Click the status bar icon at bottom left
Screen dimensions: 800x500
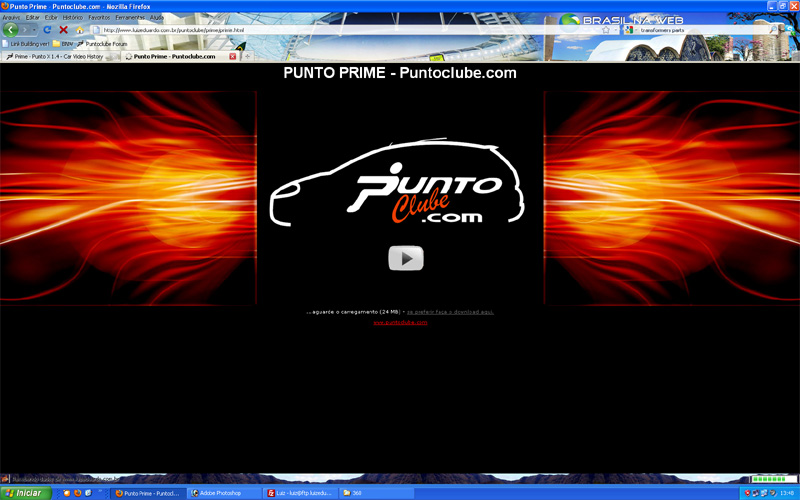pos(5,479)
